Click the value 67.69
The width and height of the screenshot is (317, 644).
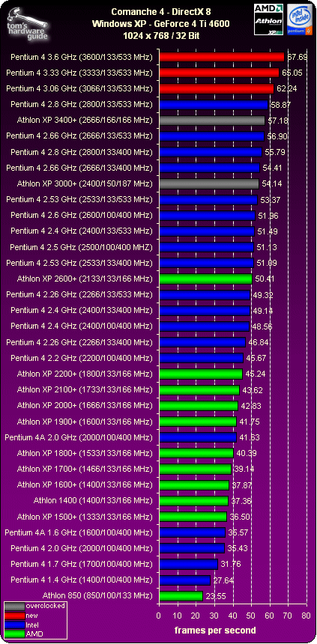[298, 57]
